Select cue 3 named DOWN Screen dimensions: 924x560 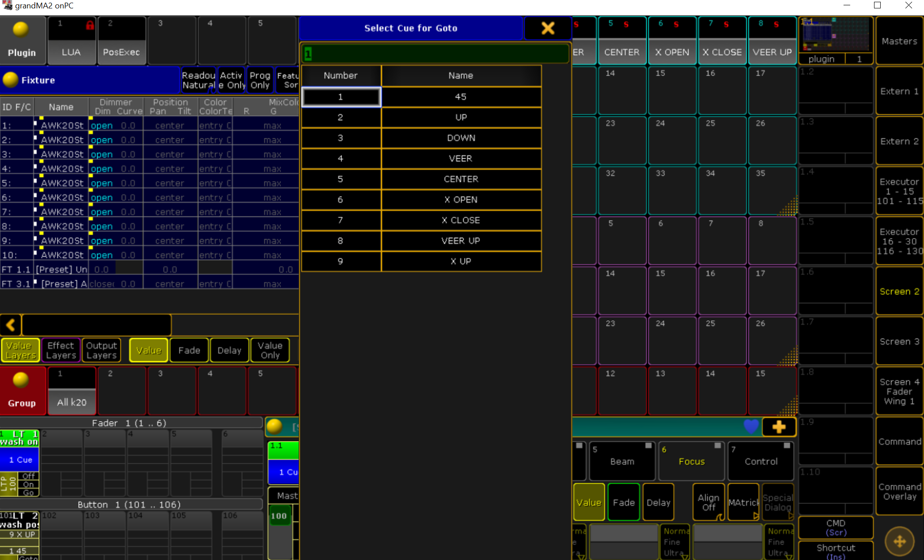pos(421,138)
